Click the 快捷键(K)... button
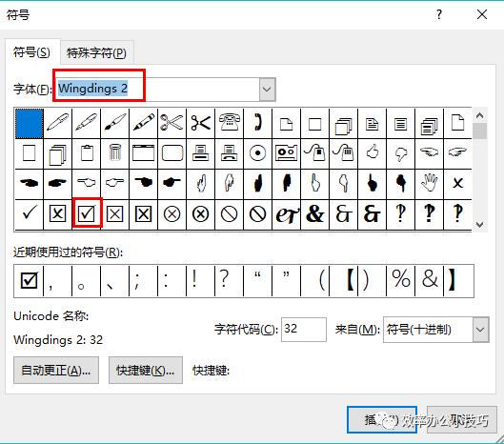Viewport: 504px width, 444px height. pyautogui.click(x=146, y=371)
